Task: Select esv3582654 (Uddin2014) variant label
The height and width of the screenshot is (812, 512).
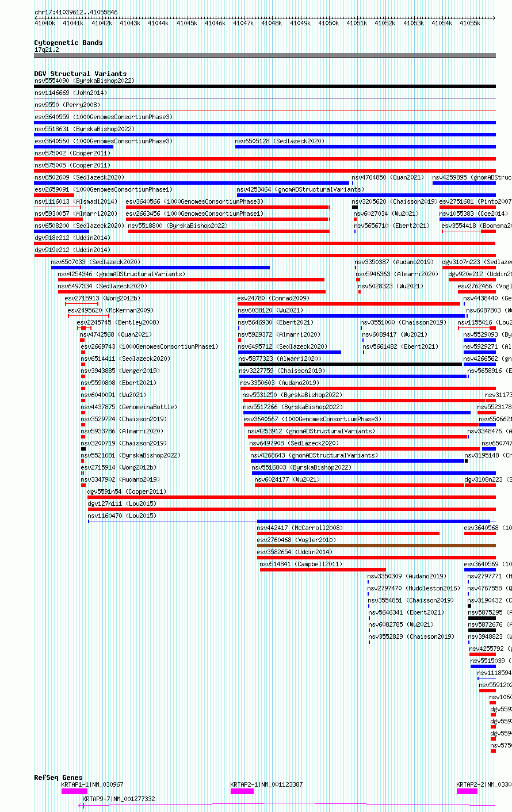Action: pyautogui.click(x=295, y=552)
